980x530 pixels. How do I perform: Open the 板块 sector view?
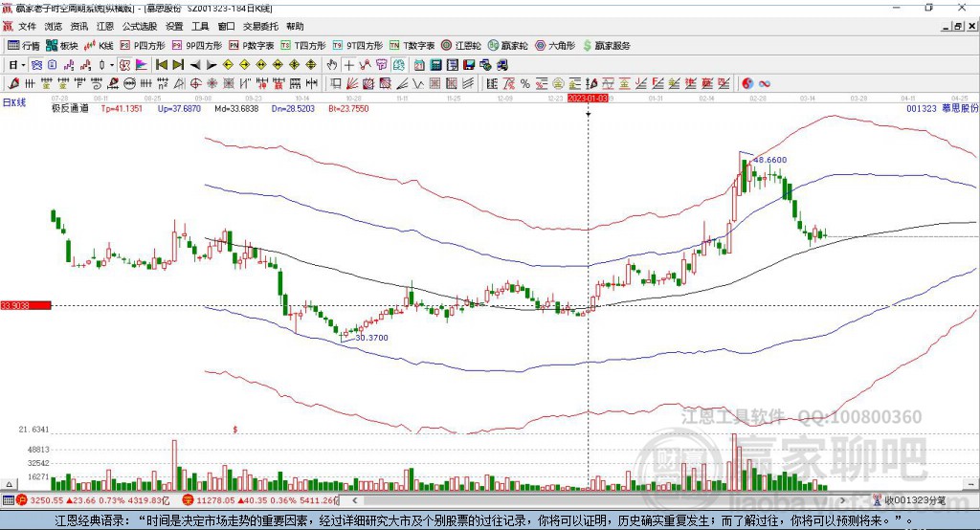pos(62,46)
